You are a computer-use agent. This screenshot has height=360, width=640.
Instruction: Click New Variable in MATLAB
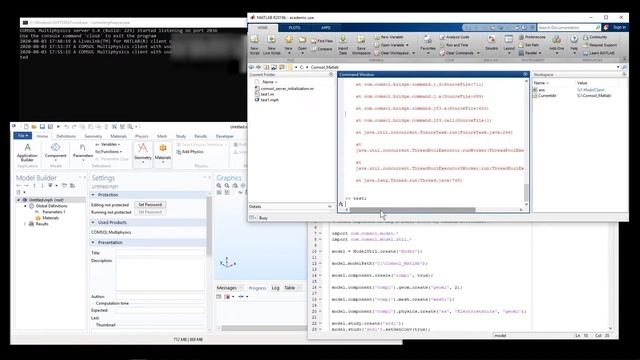(389, 37)
